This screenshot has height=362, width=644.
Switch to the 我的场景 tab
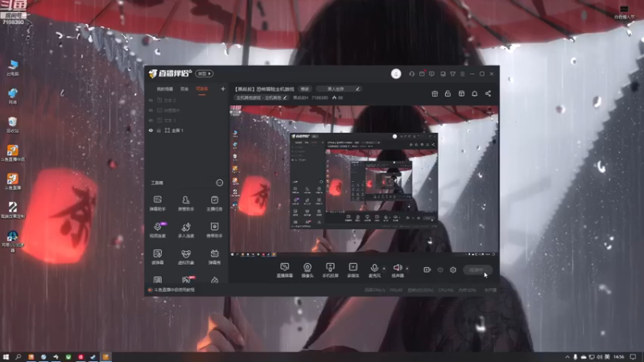[x=165, y=89]
